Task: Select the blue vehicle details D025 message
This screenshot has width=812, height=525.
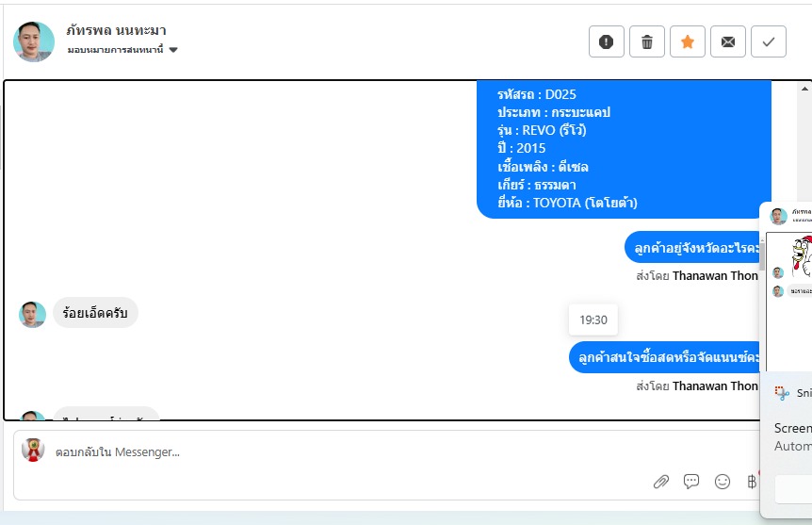Action: (x=624, y=149)
